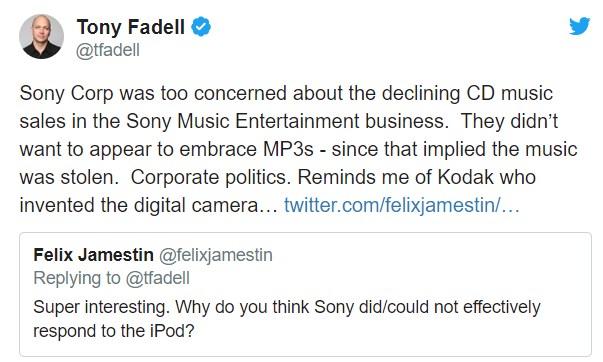Click @tfadell in Replying to line

point(158,279)
